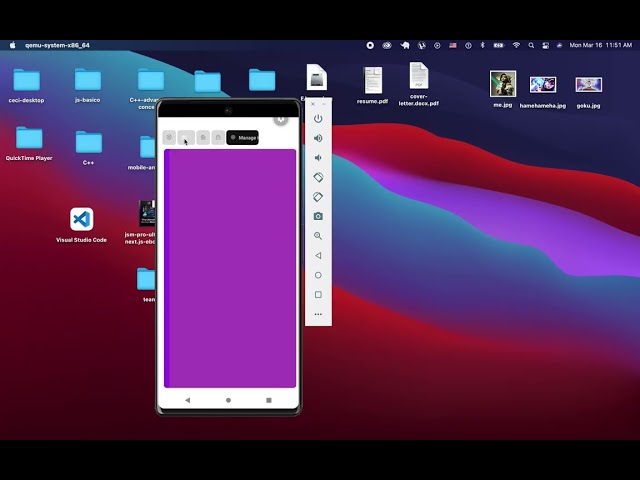Activate the emulator zoom magnifier
The height and width of the screenshot is (480, 640).
[x=318, y=236]
